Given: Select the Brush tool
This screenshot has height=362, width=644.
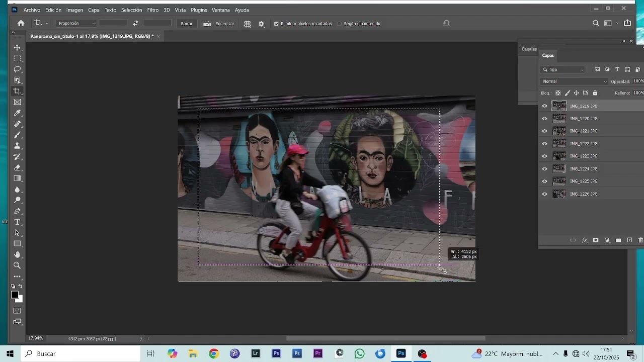Looking at the screenshot, I should pyautogui.click(x=17, y=135).
